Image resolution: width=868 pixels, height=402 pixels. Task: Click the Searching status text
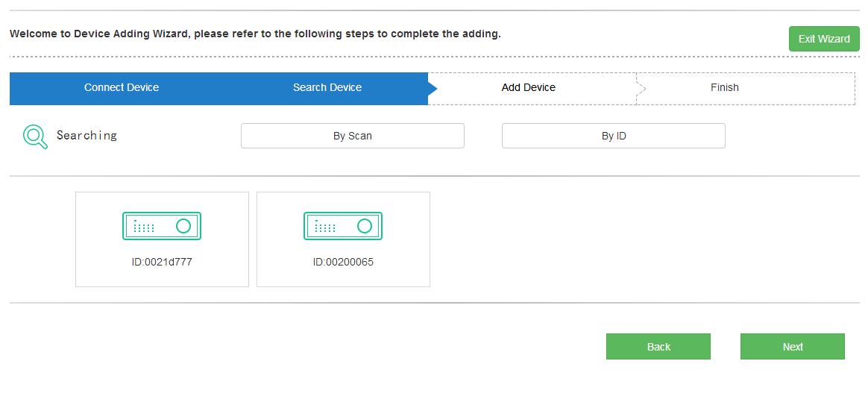click(x=87, y=135)
